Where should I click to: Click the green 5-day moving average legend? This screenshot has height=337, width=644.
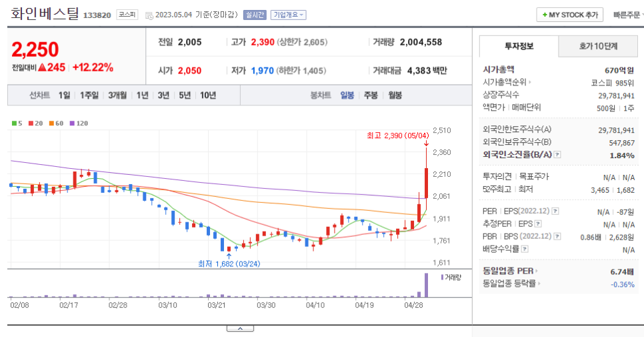coord(17,123)
